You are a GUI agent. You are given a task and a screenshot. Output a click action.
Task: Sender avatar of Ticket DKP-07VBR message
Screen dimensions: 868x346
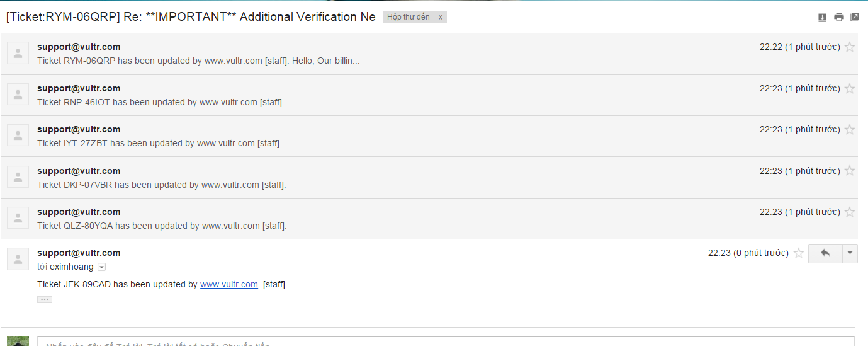pos(18,177)
